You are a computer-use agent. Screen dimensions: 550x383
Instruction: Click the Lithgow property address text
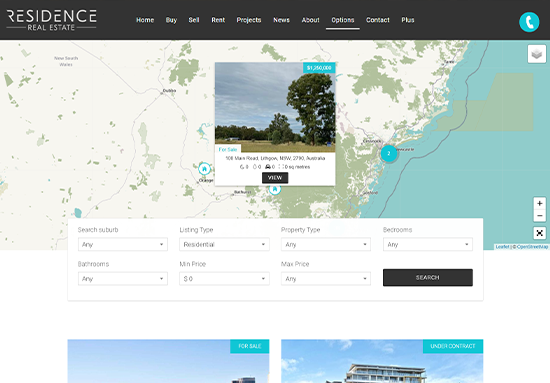pos(275,158)
